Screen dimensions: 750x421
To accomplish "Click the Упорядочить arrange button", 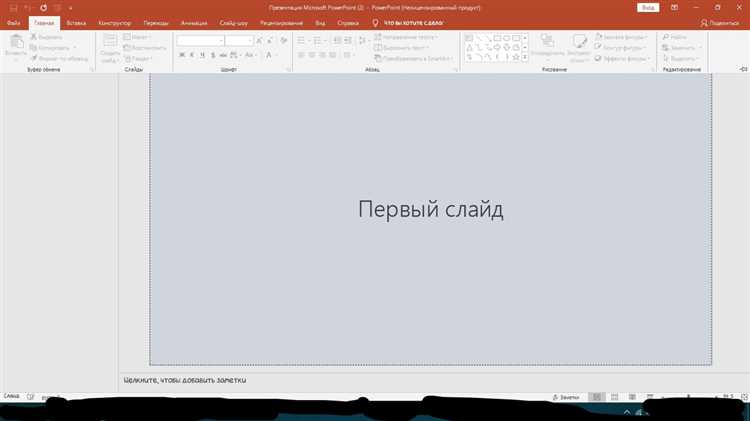I will tap(548, 47).
